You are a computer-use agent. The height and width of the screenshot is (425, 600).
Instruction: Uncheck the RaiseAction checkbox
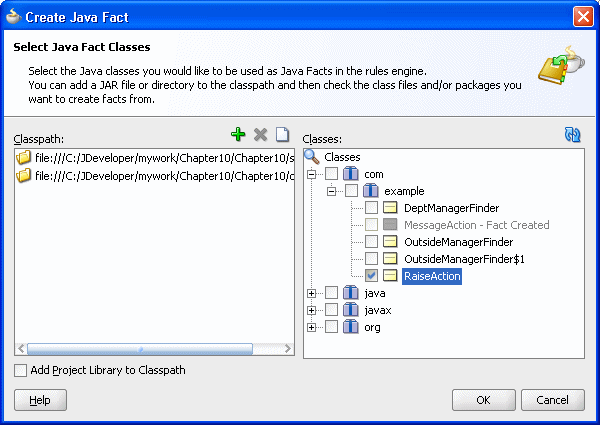coord(371,275)
